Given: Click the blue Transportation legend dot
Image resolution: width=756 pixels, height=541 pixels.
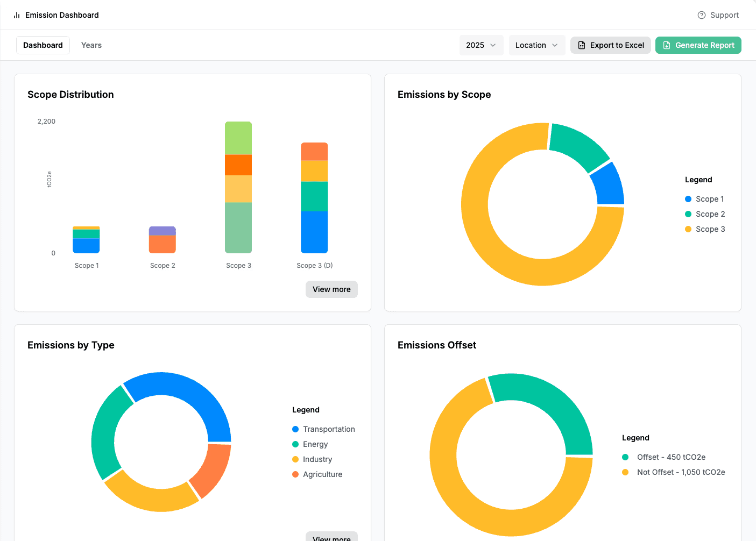Looking at the screenshot, I should (x=295, y=429).
